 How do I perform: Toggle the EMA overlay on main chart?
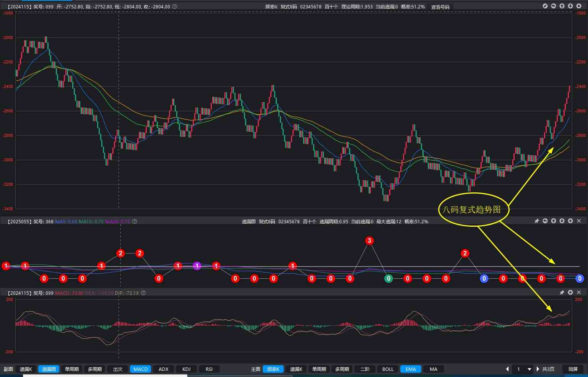411,369
